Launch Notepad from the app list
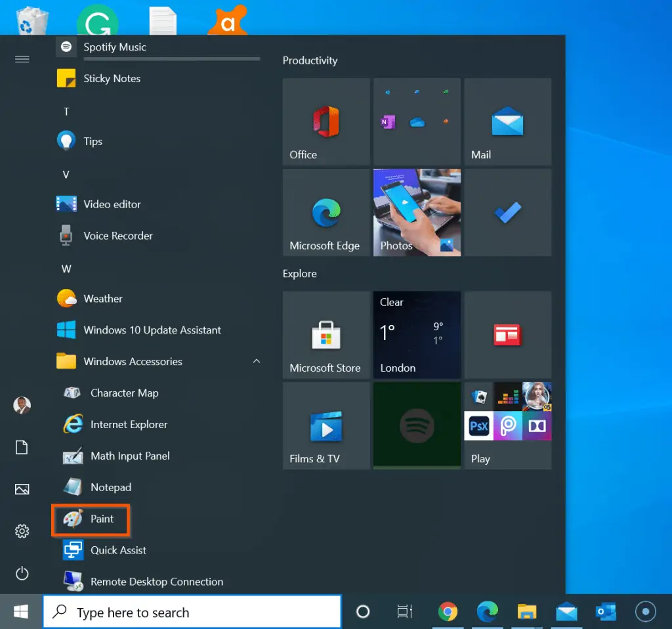The width and height of the screenshot is (672, 629). [110, 487]
